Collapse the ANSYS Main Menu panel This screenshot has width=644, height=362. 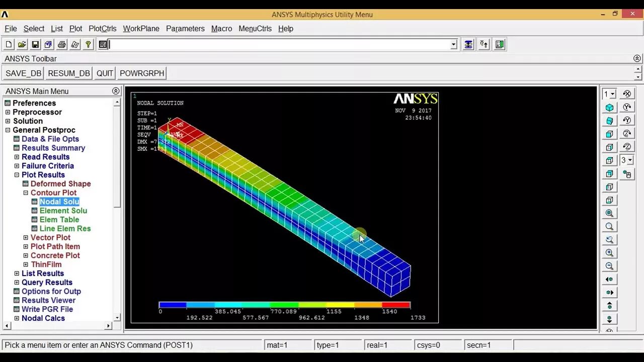click(x=116, y=91)
